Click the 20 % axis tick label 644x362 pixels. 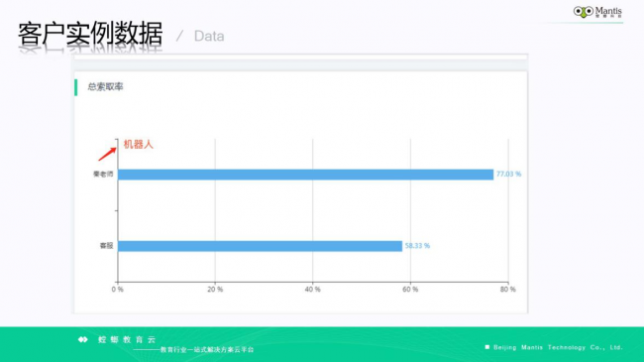215,290
